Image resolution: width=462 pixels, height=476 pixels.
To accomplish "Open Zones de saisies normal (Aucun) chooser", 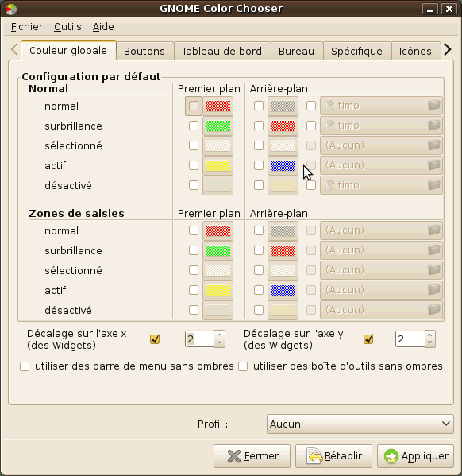I will point(381,230).
